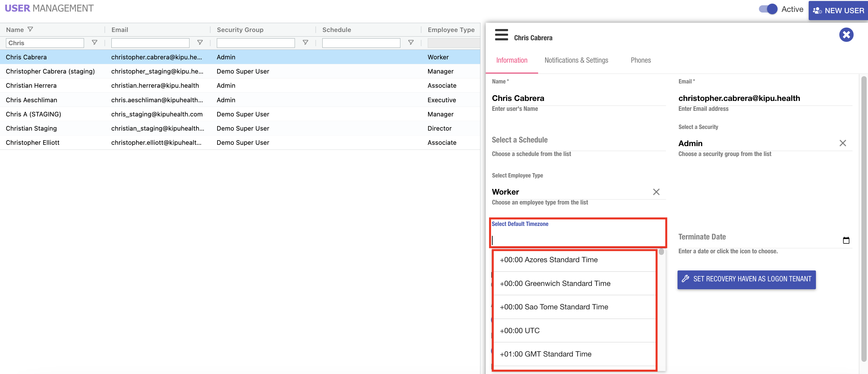Clear the Worker employee type selection

pyautogui.click(x=656, y=192)
